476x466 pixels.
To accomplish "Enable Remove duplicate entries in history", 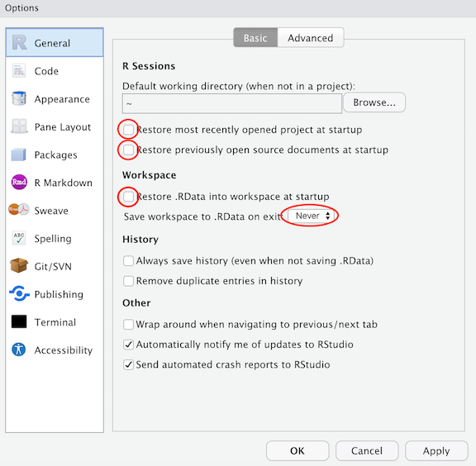I will pyautogui.click(x=128, y=281).
